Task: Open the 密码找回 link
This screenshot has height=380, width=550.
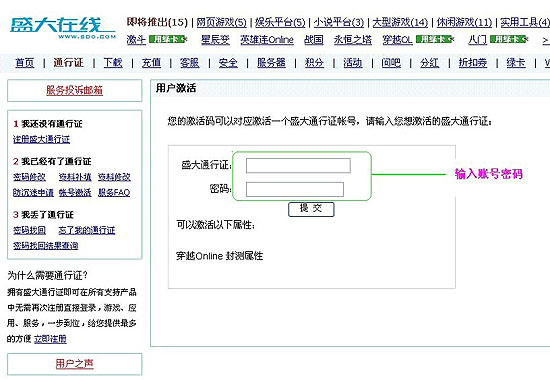Action: (29, 230)
